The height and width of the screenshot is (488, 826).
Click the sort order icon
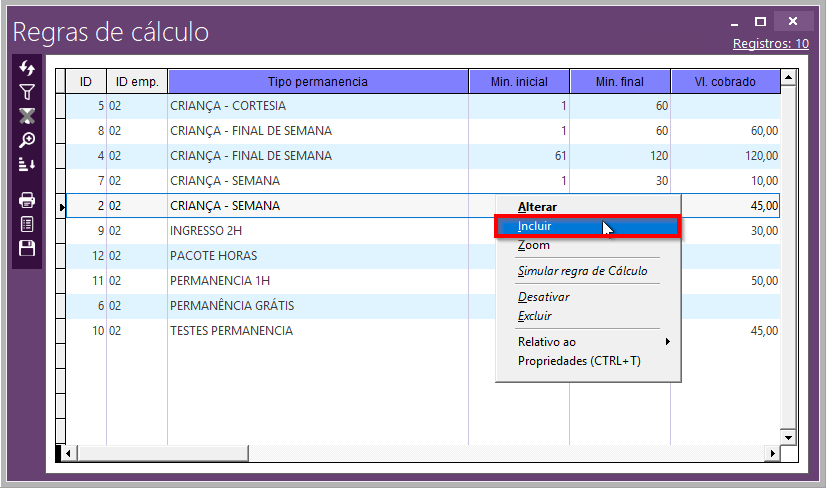coord(27,164)
